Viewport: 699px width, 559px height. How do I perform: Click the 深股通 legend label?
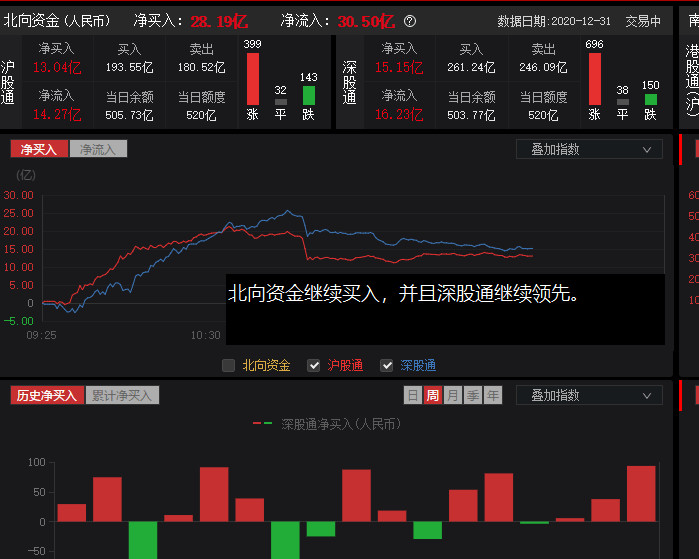point(418,366)
